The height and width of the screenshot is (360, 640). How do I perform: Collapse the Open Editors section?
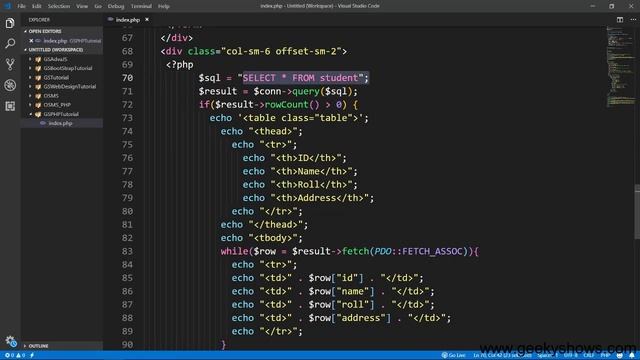click(25, 31)
